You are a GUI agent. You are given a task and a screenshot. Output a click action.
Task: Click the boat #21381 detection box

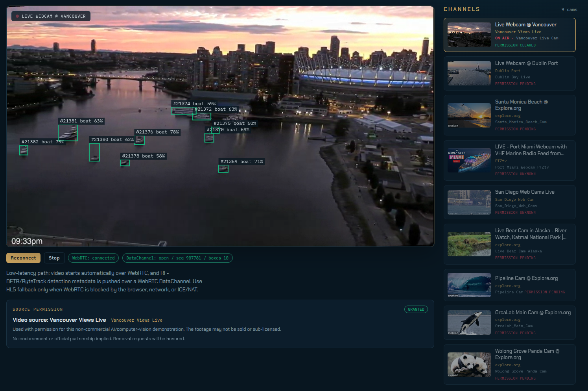point(68,133)
